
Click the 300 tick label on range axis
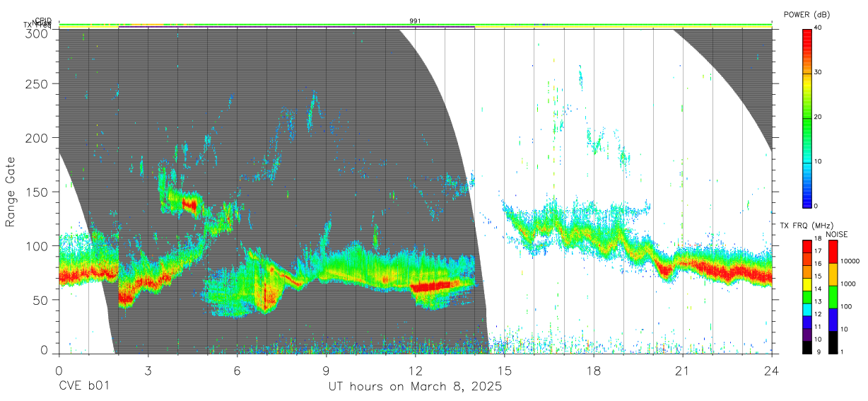pyautogui.click(x=37, y=33)
